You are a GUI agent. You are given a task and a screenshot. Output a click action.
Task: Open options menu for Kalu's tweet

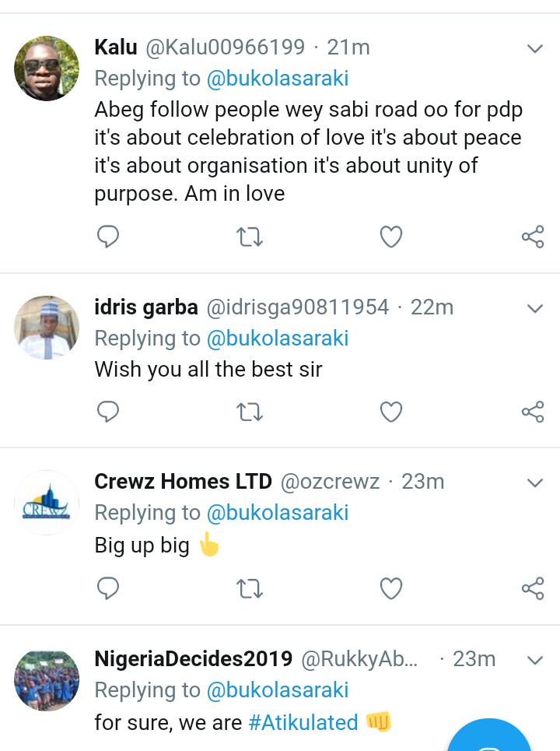[x=534, y=49]
